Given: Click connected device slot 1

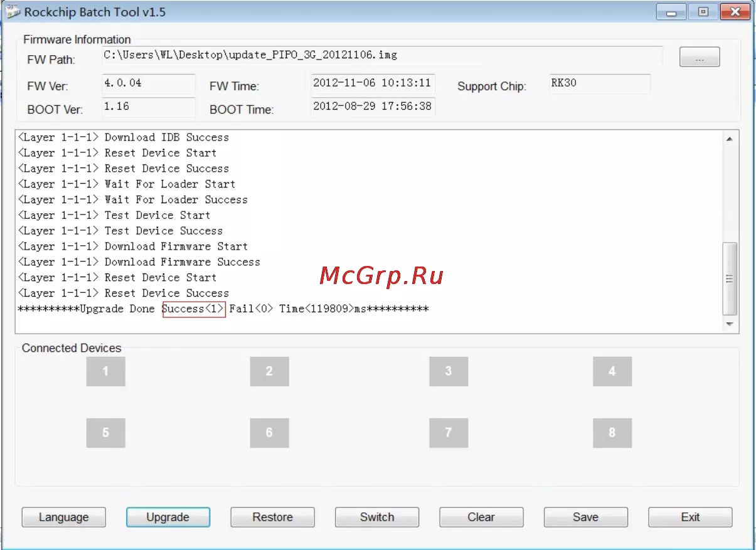Looking at the screenshot, I should (x=105, y=371).
